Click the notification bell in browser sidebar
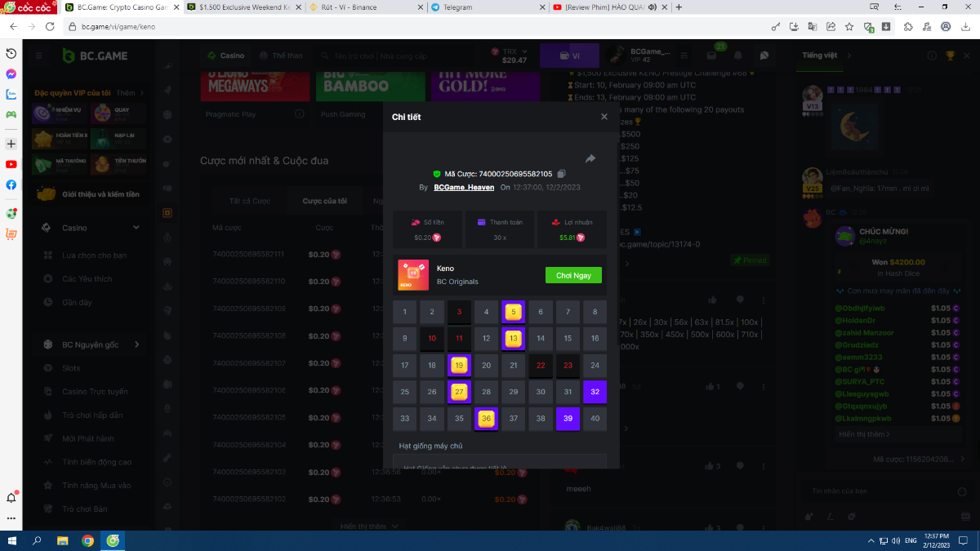The width and height of the screenshot is (980, 551). tap(11, 497)
